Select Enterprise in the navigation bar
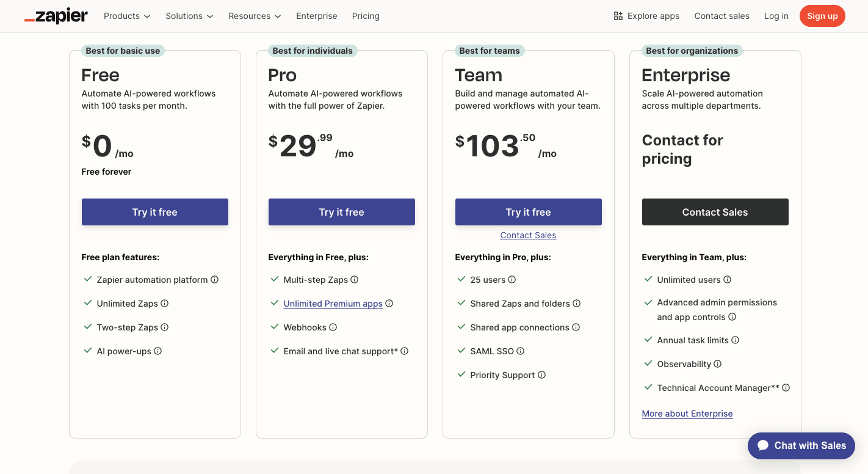 [317, 16]
